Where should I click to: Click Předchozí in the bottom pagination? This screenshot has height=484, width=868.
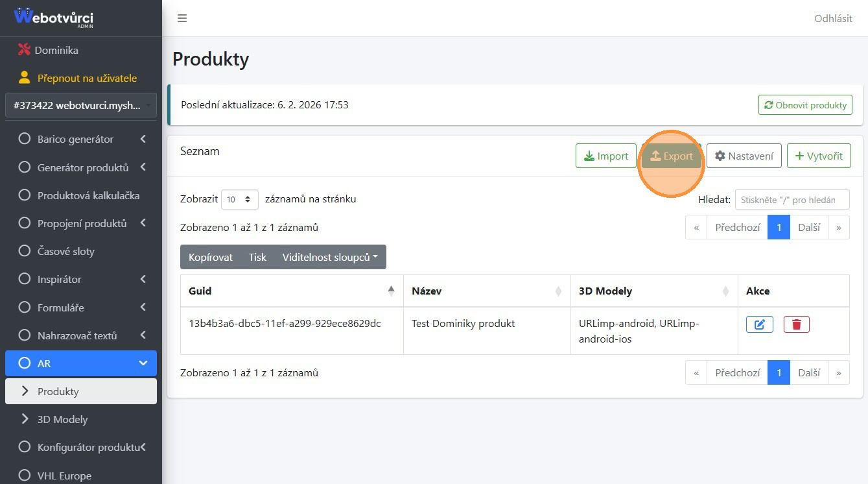coord(738,372)
